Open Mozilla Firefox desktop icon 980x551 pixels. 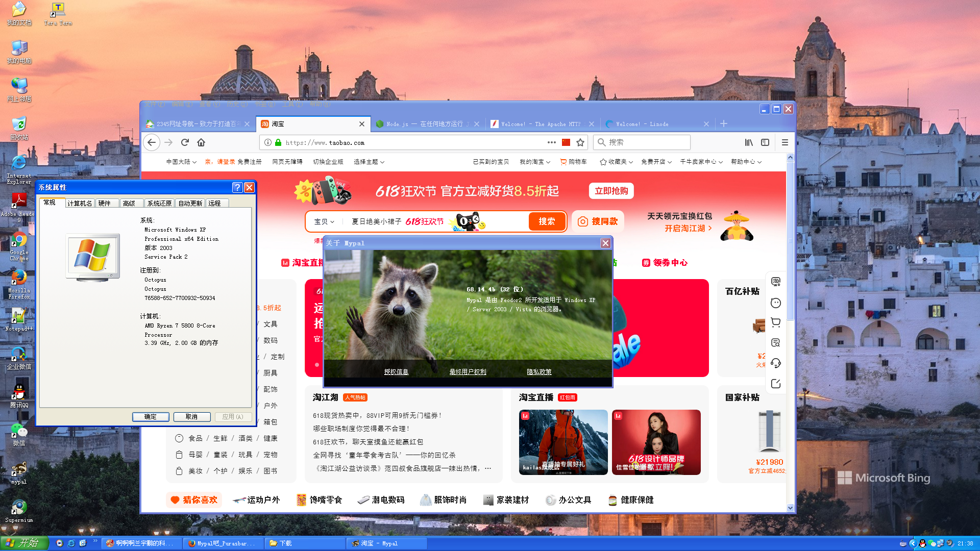click(19, 284)
